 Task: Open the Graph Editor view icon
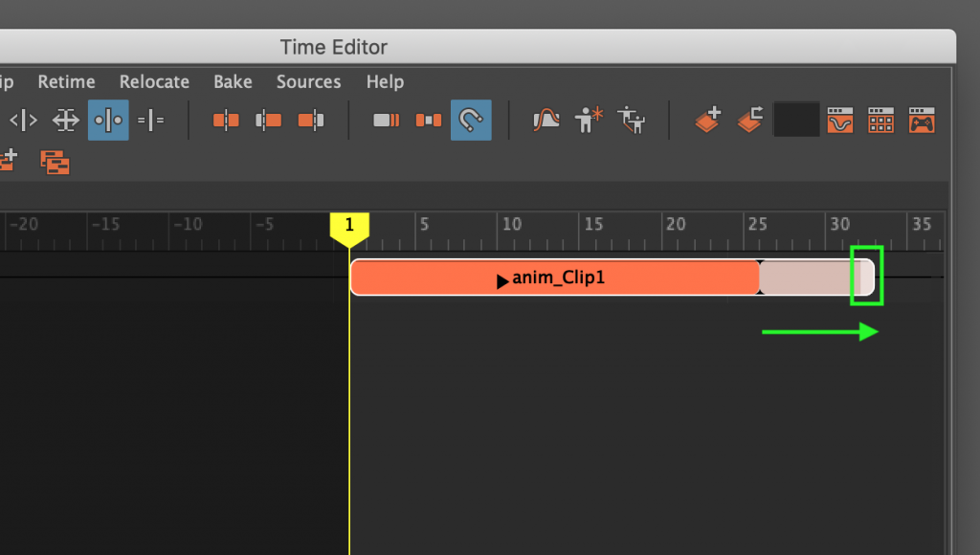pos(839,120)
